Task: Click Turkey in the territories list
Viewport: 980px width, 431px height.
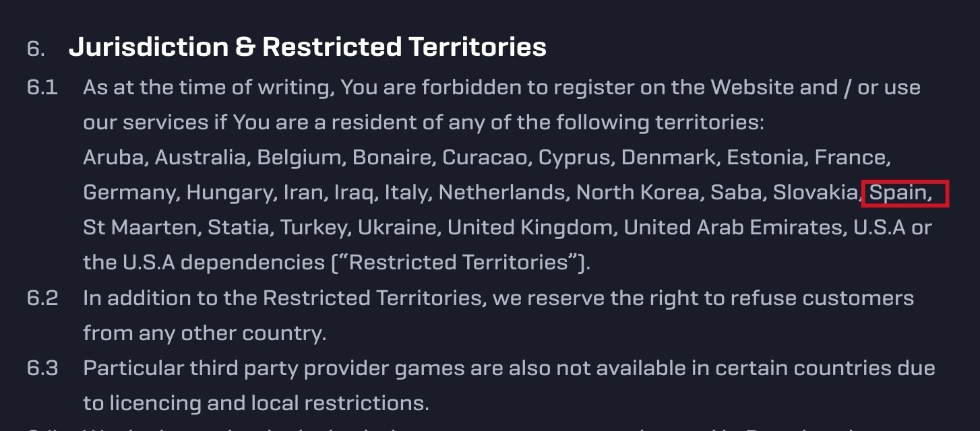Action: (x=313, y=228)
